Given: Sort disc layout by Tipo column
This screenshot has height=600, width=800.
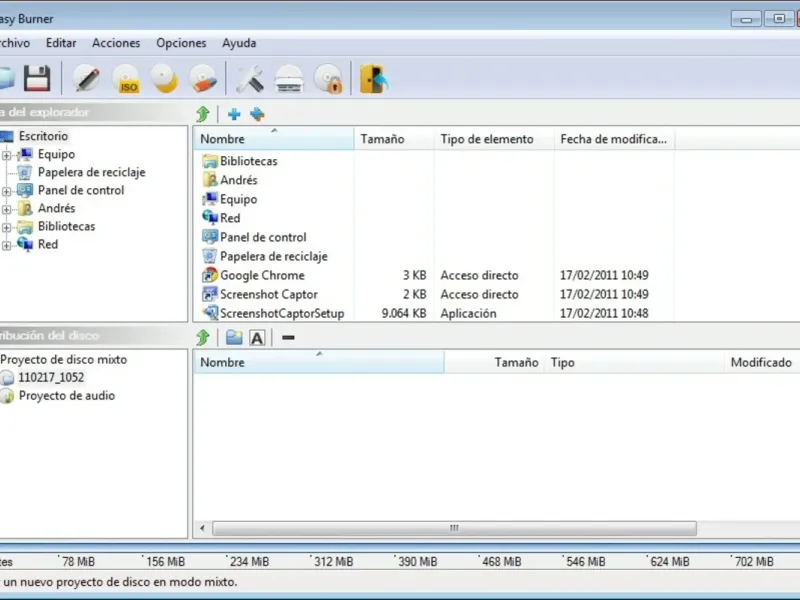Looking at the screenshot, I should click(x=634, y=362).
